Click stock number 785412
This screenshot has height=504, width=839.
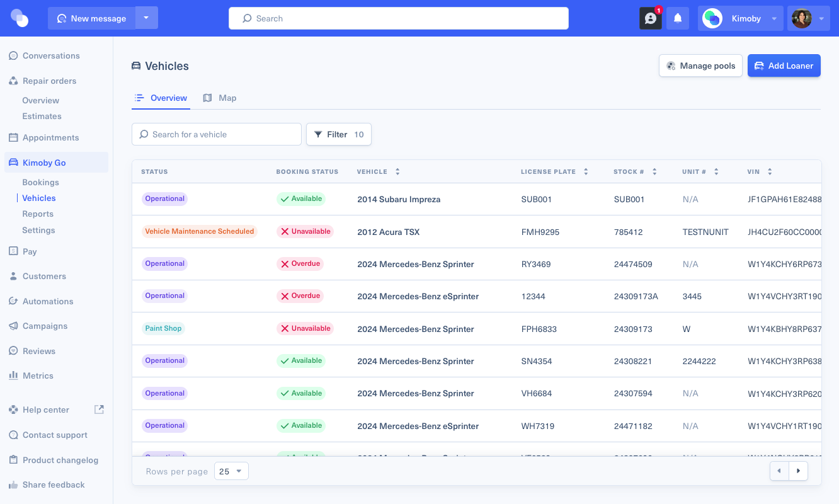(x=628, y=232)
